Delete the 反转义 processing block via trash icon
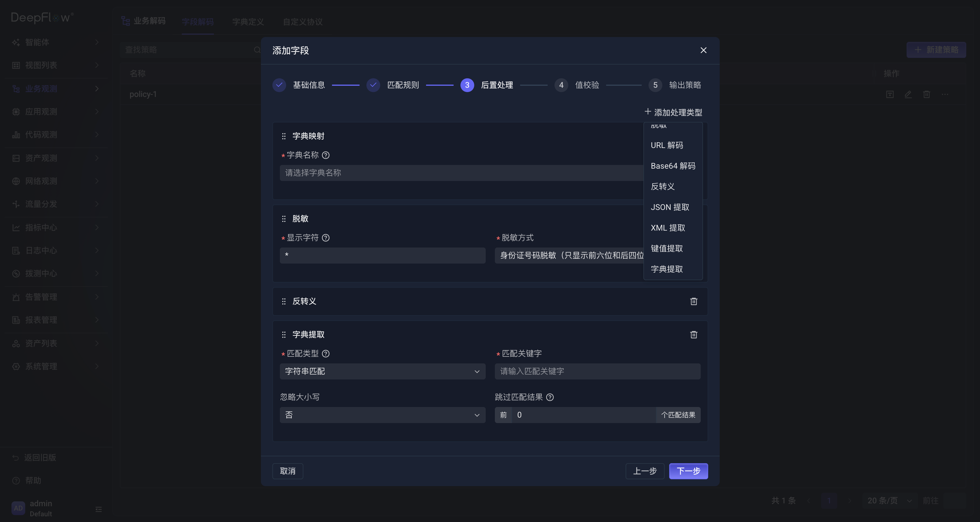The height and width of the screenshot is (522, 980). [694, 301]
